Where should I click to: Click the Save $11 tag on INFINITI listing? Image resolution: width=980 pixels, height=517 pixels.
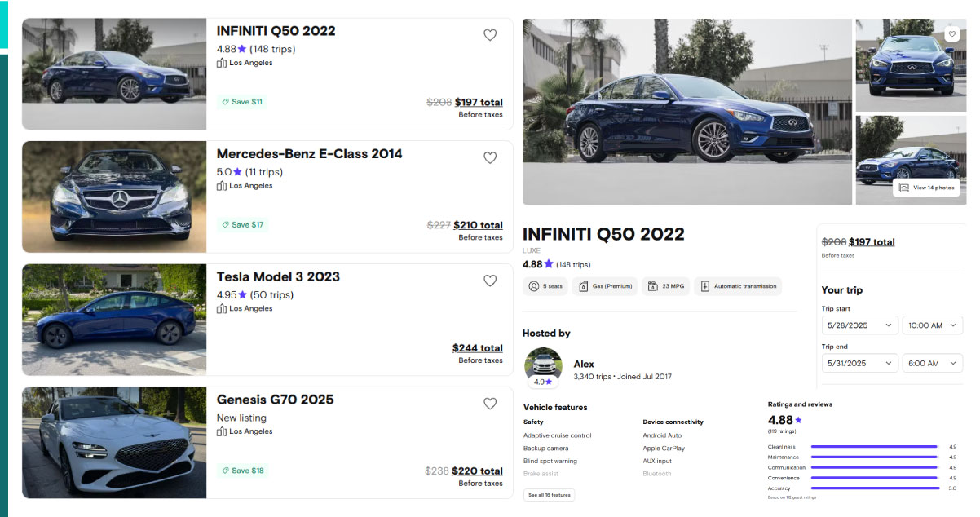(242, 102)
